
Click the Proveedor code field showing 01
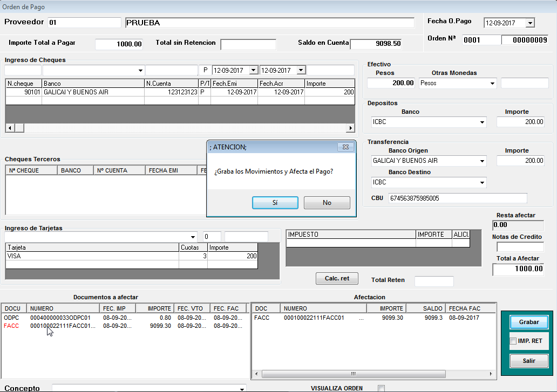84,22
